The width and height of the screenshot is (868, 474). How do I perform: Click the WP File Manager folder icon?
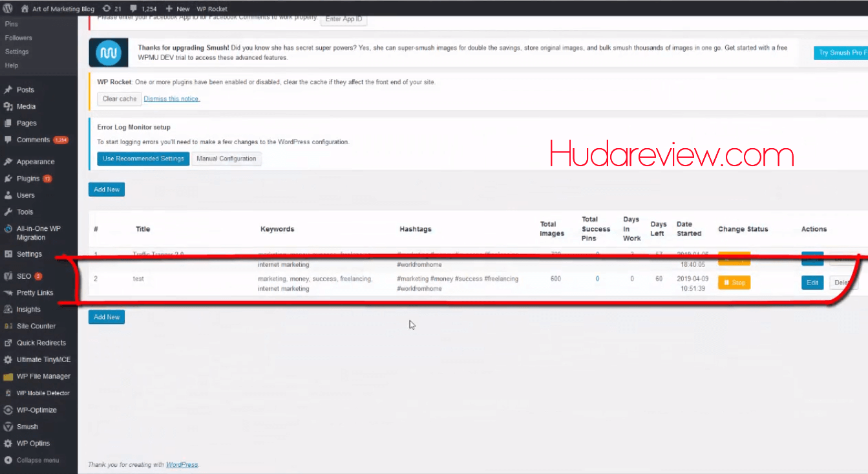(x=8, y=376)
